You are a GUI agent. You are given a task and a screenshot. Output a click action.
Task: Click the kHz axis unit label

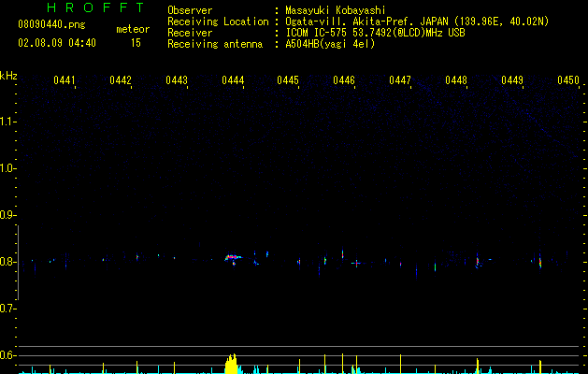click(x=8, y=76)
